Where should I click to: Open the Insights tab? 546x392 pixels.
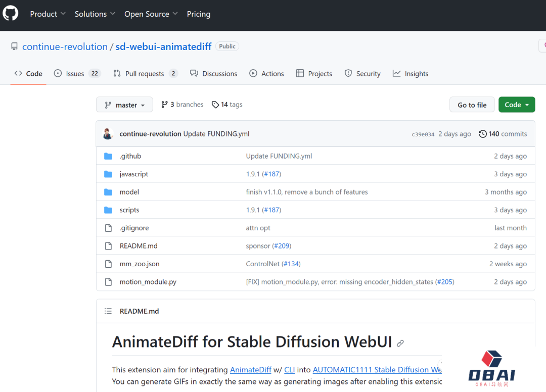point(411,74)
